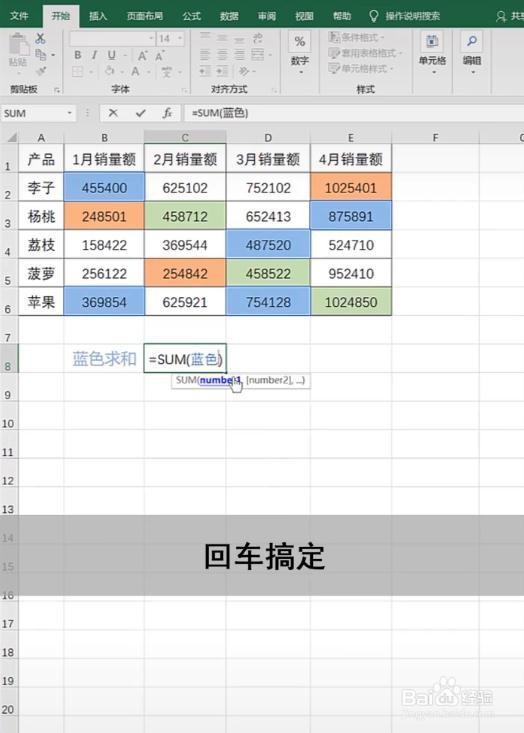Click the Merge and Center icon

258,55
